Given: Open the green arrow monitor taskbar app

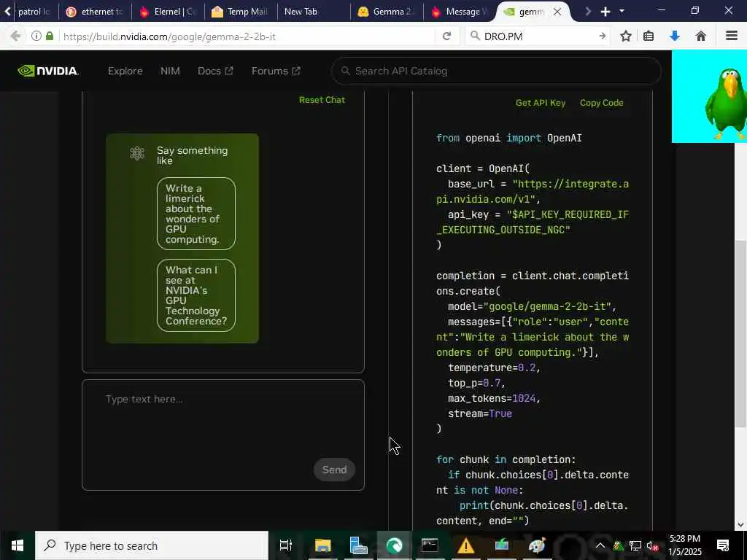Looking at the screenshot, I should (x=501, y=545).
